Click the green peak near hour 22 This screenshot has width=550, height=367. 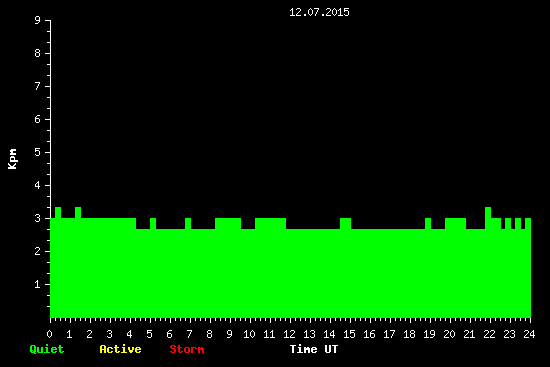488,213
